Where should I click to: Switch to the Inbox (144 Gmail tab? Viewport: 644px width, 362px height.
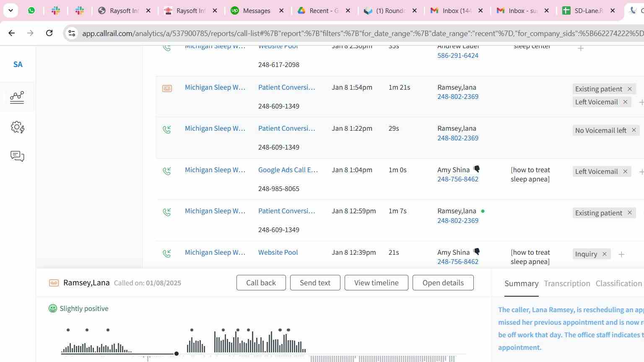point(457,10)
